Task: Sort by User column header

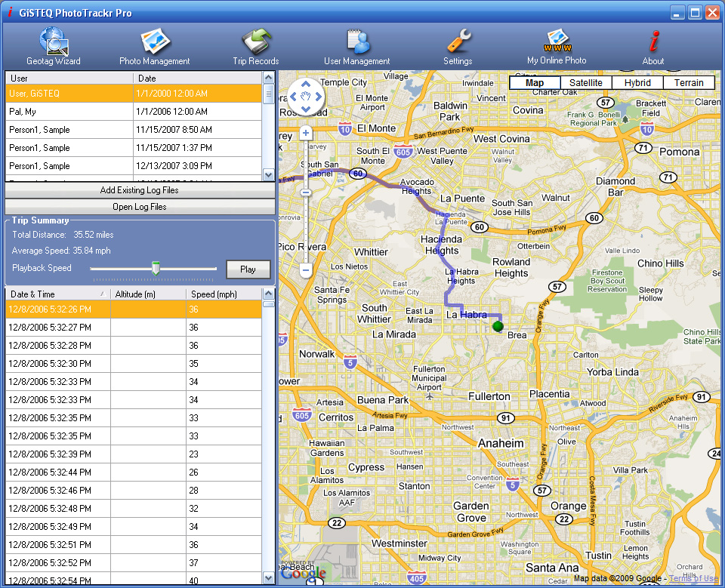Action: 69,78
